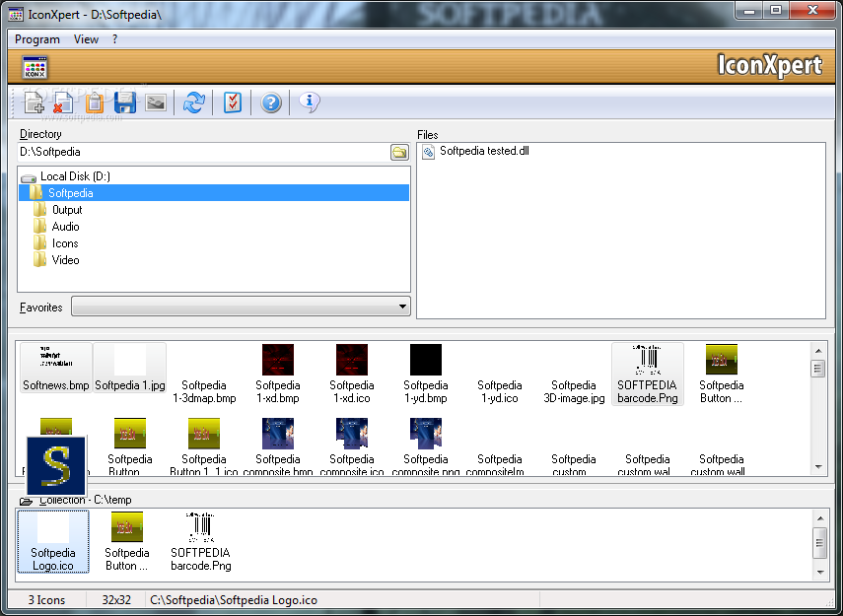
Task: Click the '3 Icons' status bar entry
Action: [x=46, y=600]
